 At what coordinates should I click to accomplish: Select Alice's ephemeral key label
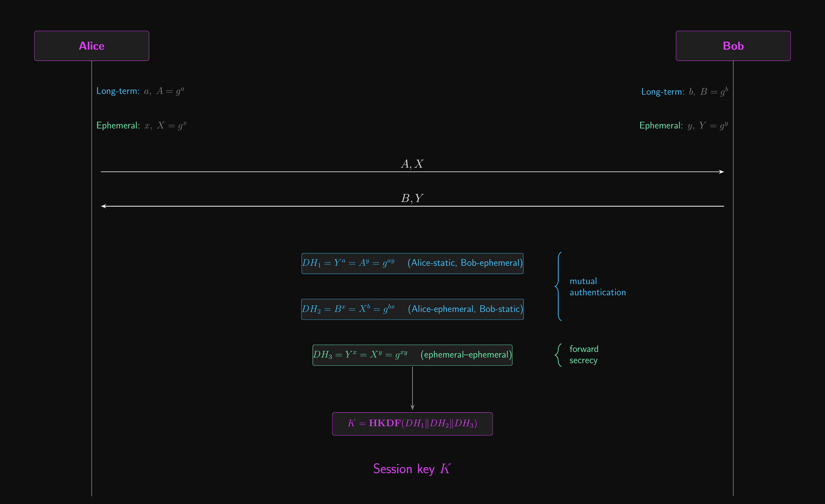coord(141,126)
